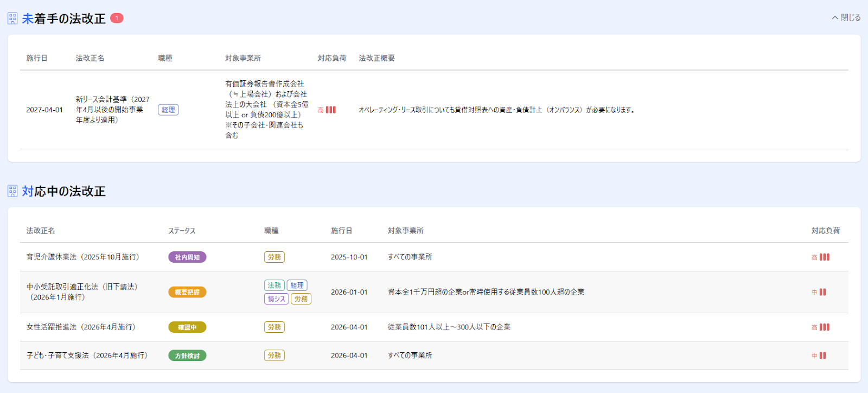Click load indicator for 子ども・子育て支援法 row

pyautogui.click(x=819, y=356)
